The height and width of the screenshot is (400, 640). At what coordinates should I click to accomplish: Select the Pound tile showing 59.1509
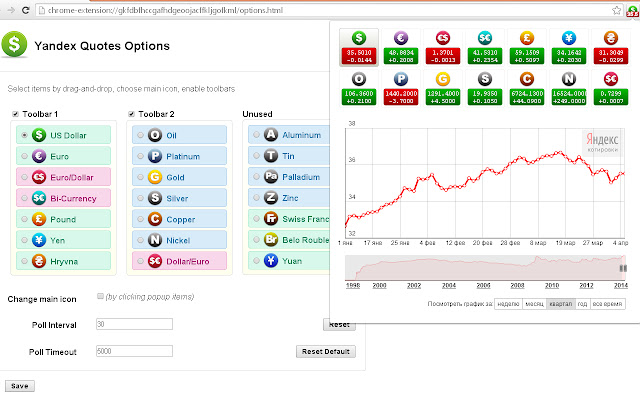(527, 47)
